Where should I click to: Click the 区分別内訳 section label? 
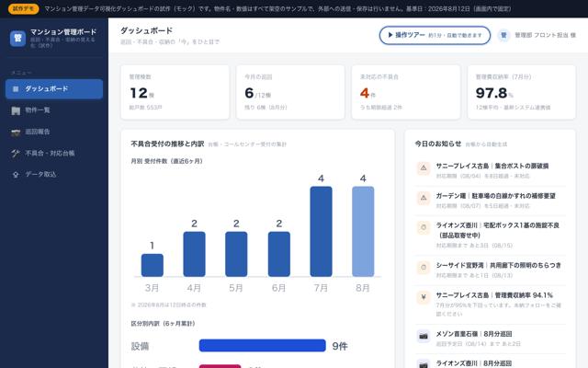tap(163, 323)
